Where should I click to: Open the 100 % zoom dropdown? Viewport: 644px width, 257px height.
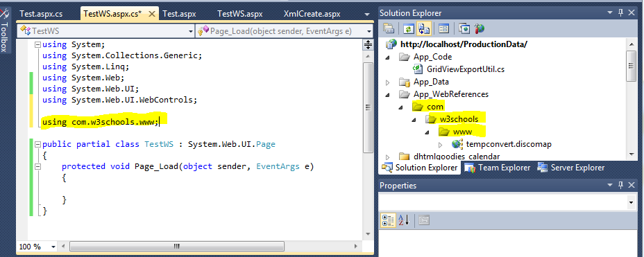click(x=53, y=247)
